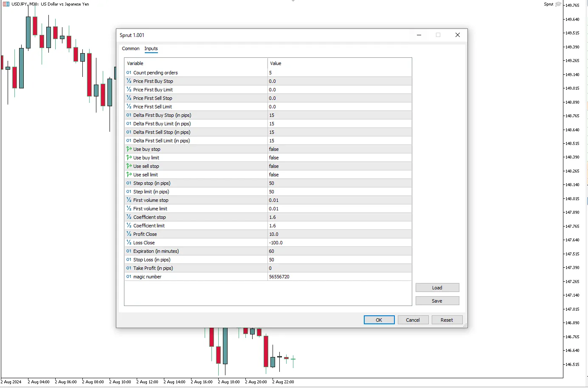
Task: Save the input settings with Save button
Action: click(x=437, y=301)
